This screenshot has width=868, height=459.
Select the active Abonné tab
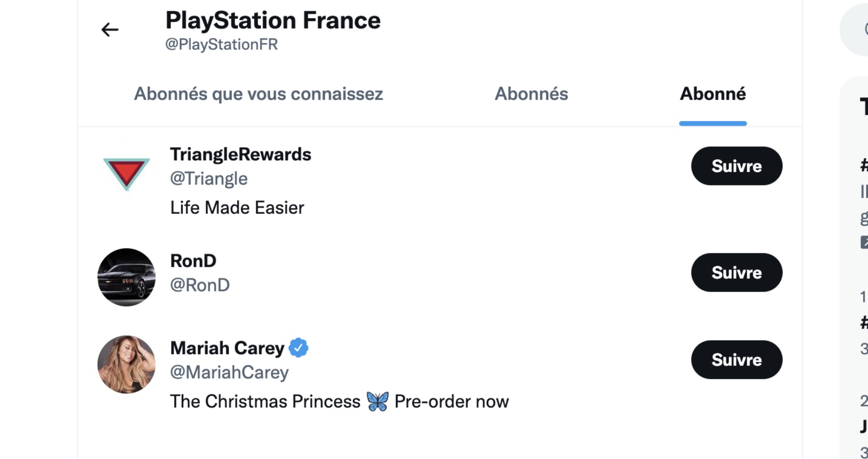coord(713,94)
